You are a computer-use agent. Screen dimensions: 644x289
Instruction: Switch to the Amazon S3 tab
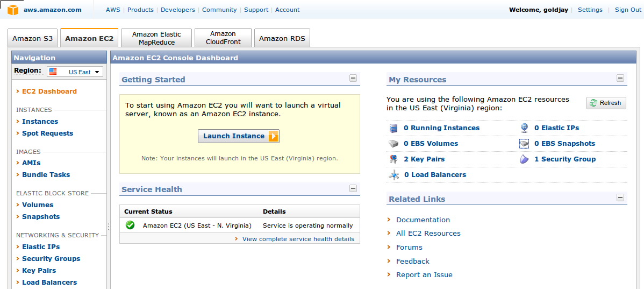click(x=33, y=39)
